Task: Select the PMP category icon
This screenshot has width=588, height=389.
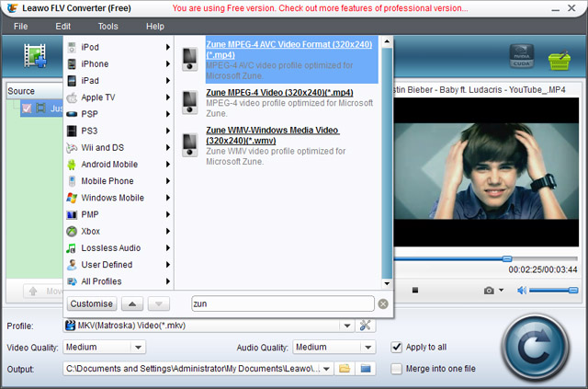Action: [72, 215]
